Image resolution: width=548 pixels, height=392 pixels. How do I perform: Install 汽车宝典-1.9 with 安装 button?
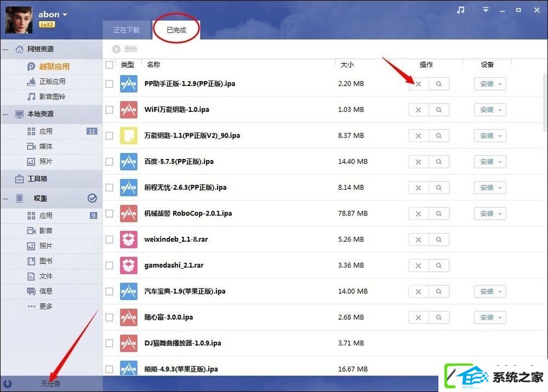487,291
